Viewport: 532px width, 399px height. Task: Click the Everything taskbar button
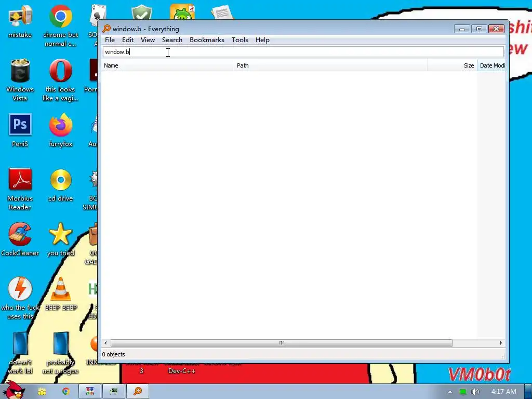(138, 392)
